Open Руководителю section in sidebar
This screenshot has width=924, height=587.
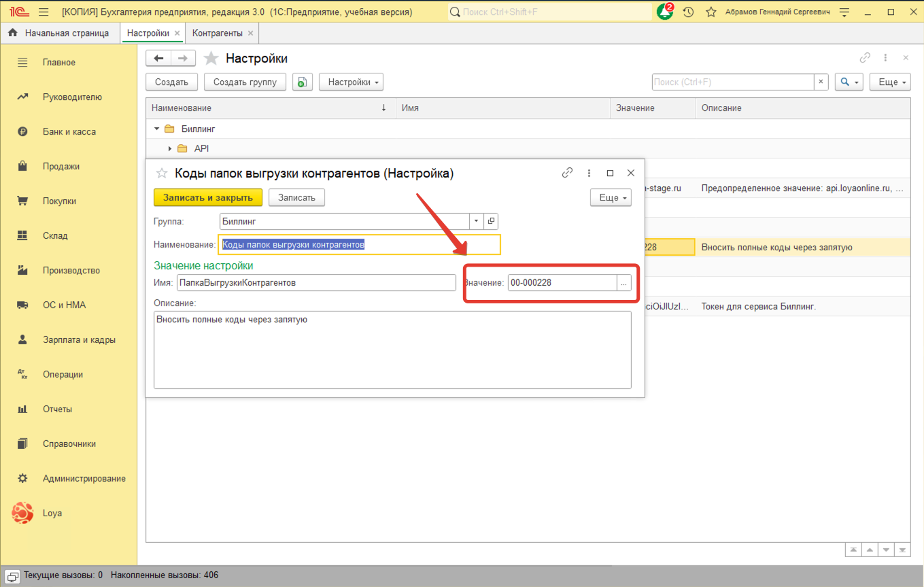click(x=73, y=97)
